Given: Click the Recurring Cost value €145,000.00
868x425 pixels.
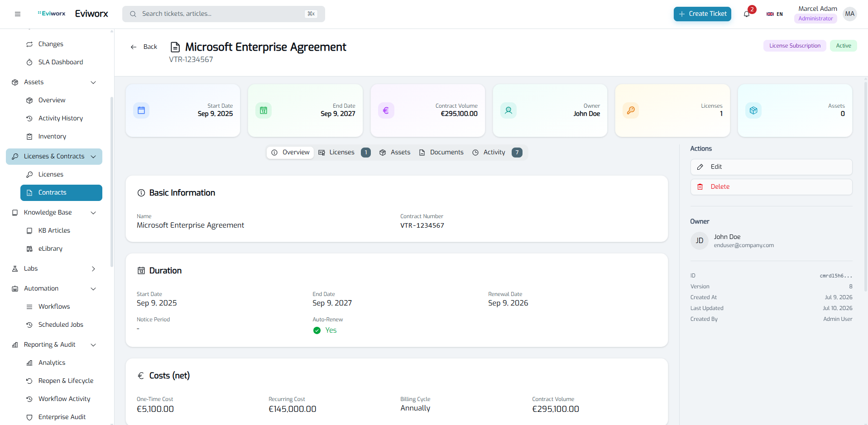Looking at the screenshot, I should coord(293,409).
